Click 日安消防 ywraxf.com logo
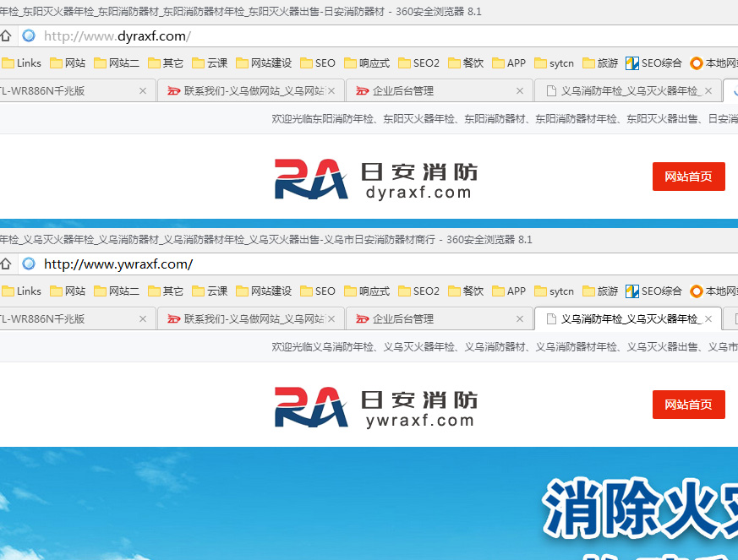 [376, 408]
